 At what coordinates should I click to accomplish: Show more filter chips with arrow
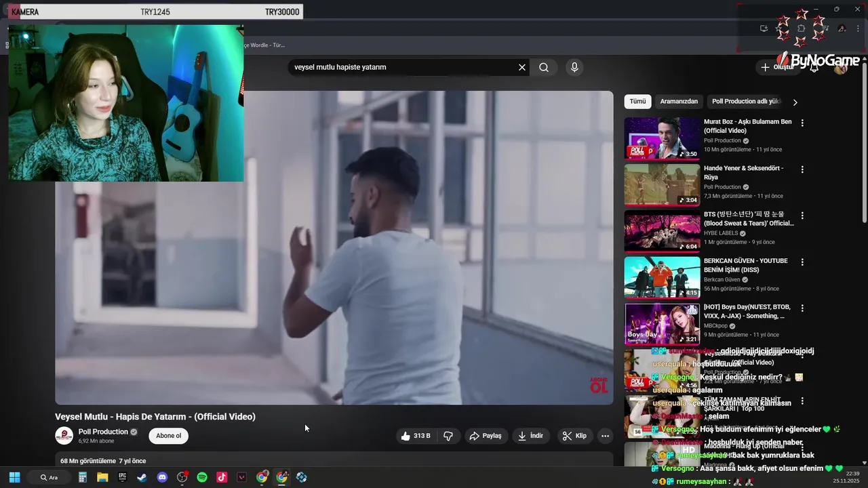795,102
